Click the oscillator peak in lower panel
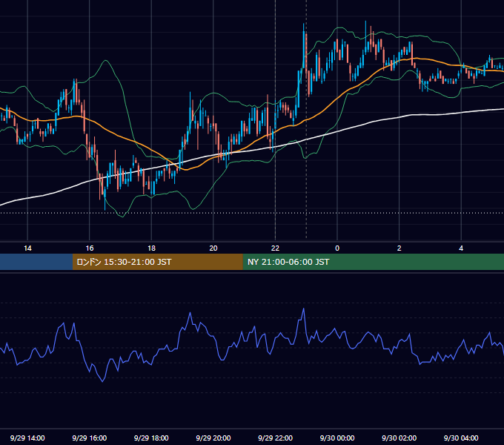 pos(303,309)
